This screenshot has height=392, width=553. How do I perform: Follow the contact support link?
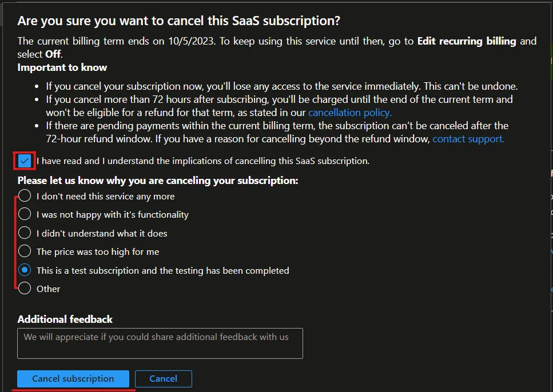point(468,139)
